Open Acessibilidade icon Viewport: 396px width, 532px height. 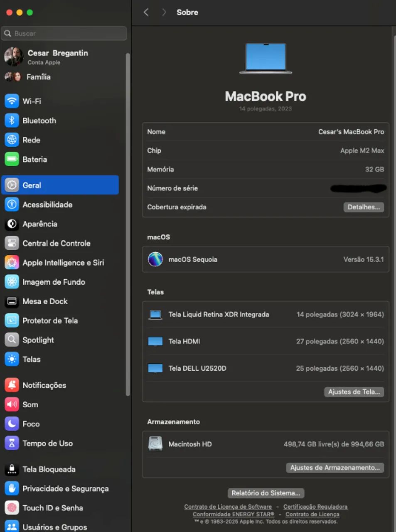12,204
